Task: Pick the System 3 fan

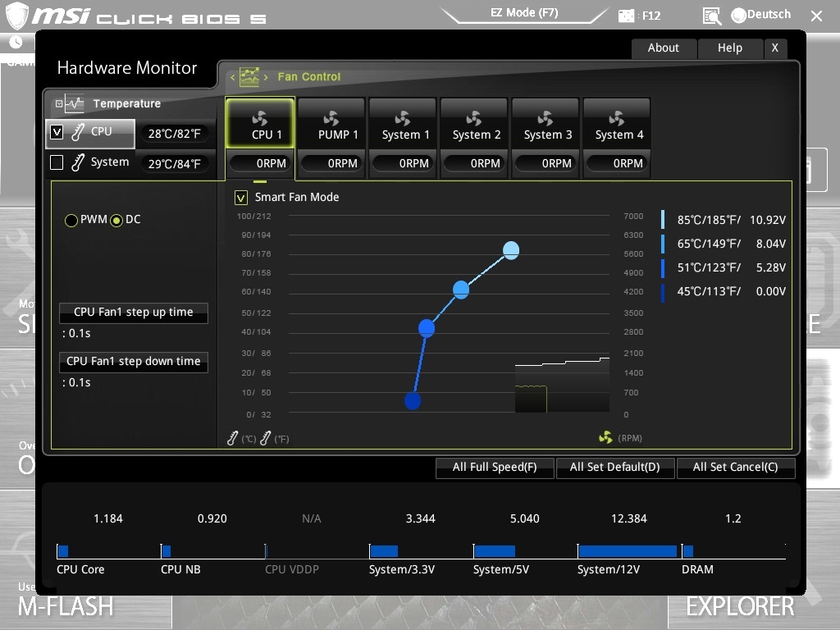Action: pos(546,118)
